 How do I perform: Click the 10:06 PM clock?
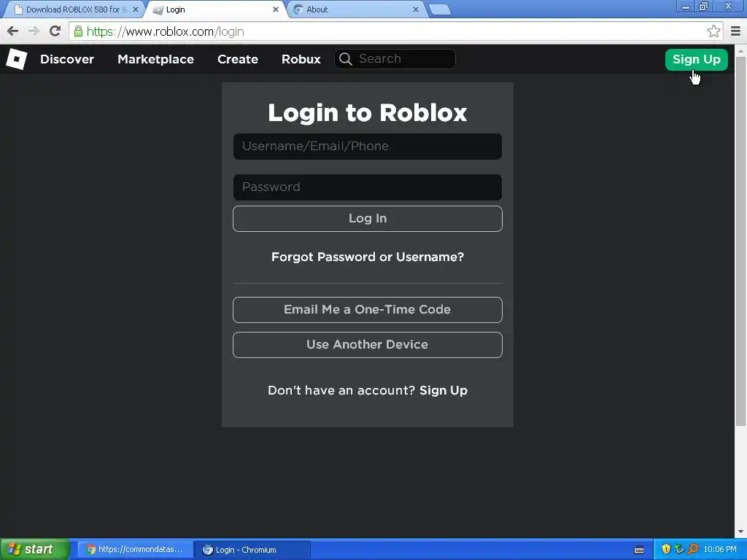720,549
